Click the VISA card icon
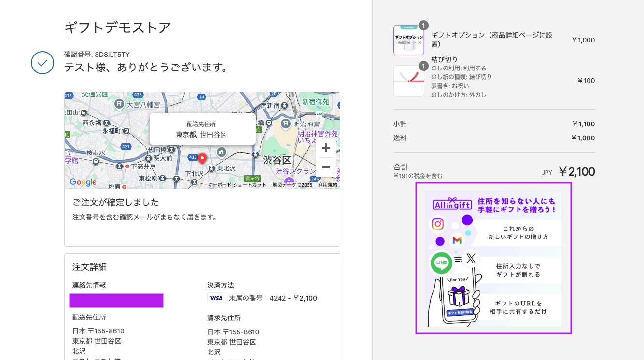 [x=216, y=298]
